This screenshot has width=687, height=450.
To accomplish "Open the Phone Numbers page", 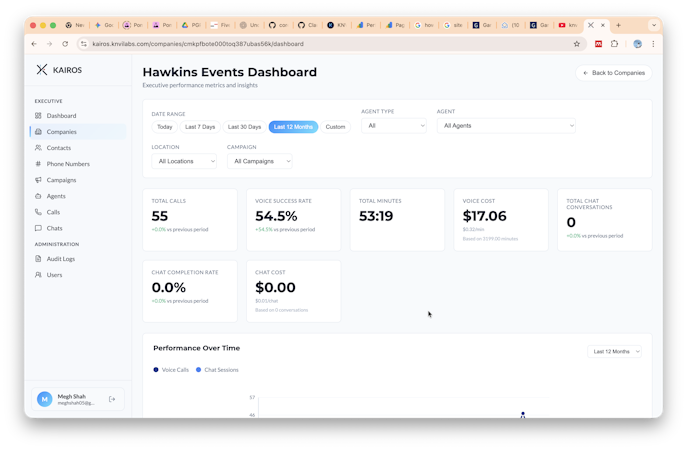I will click(68, 164).
